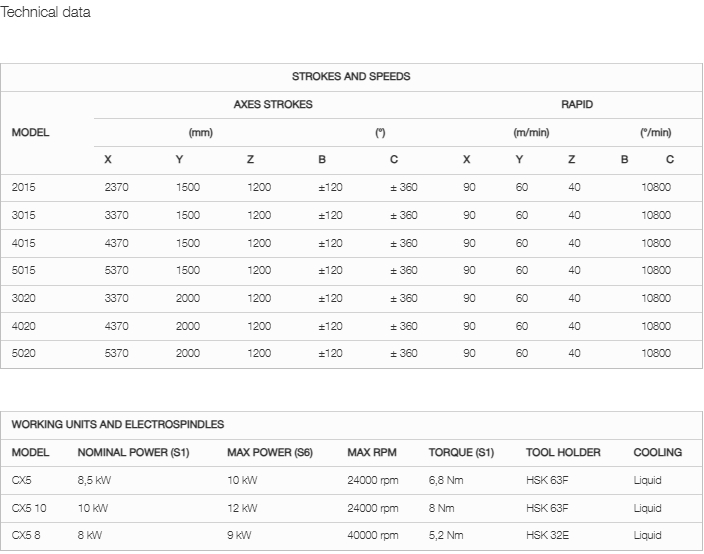Select "WORKING UNITS AND ELECTROSPINDLES" title

coord(118,424)
